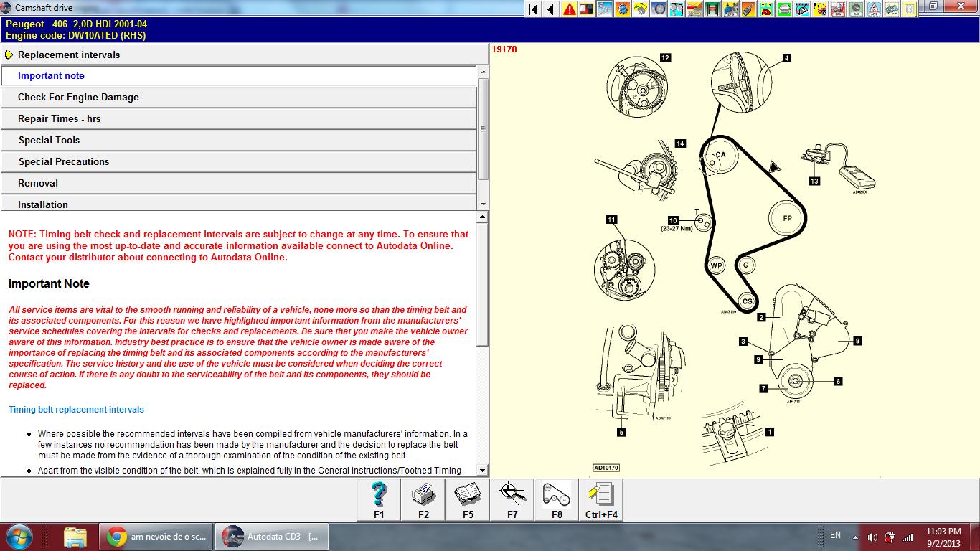The height and width of the screenshot is (551, 980).
Task: Open the green white-car toolbar icon
Action: point(783,9)
